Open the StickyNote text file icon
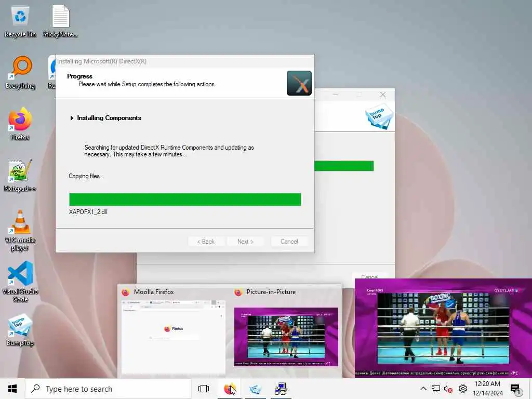Viewport: 532px width, 399px height. click(x=60, y=21)
